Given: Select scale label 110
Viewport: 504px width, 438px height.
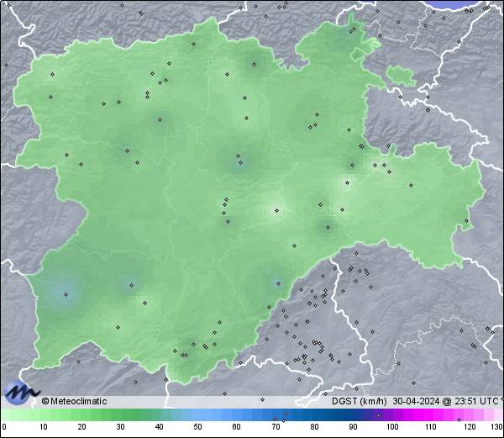Looking at the screenshot, I should tap(431, 427).
